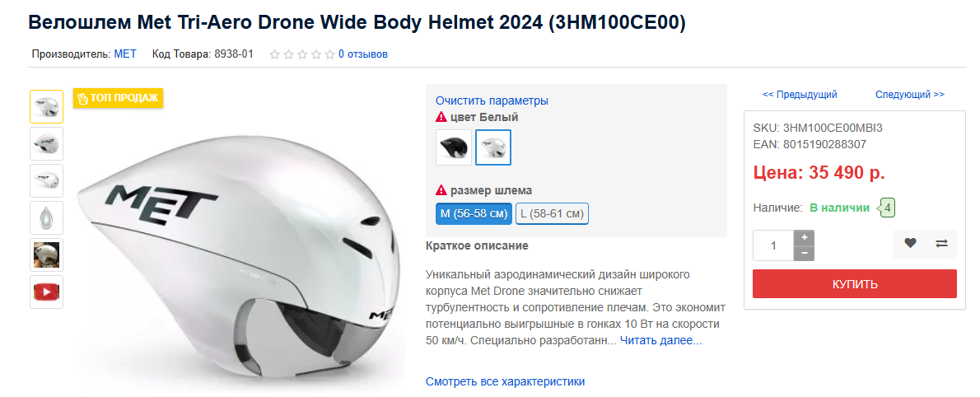Image resolution: width=980 pixels, height=397 pixels.
Task: Click the compare arrows icon
Action: click(941, 244)
